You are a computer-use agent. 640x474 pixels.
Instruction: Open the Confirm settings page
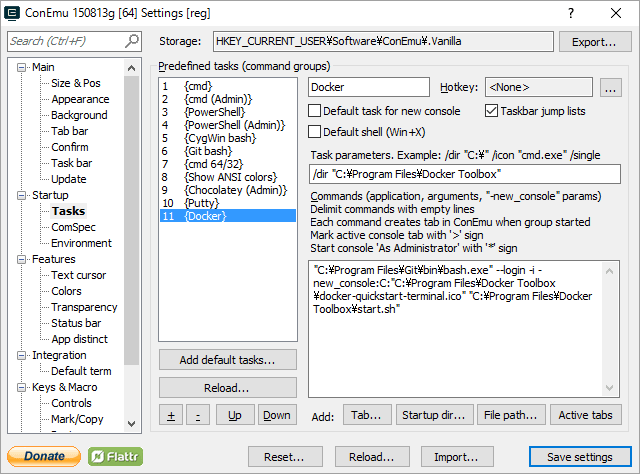click(69, 147)
